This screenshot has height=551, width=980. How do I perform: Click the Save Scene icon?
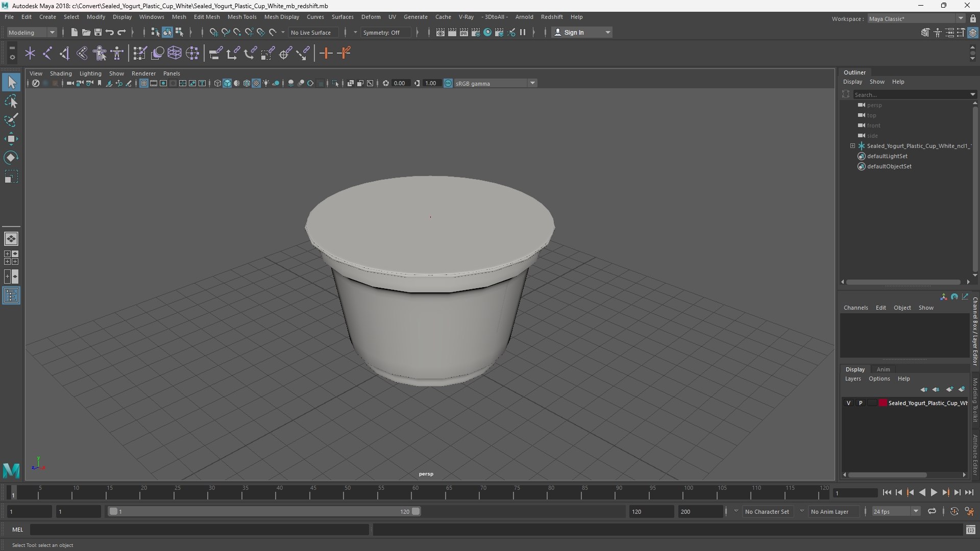click(x=97, y=32)
